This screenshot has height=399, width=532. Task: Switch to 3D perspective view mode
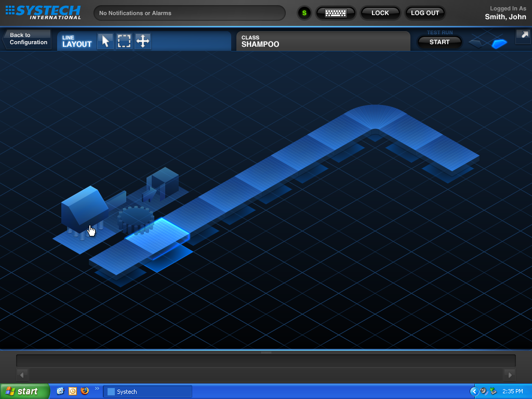pyautogui.click(x=499, y=43)
